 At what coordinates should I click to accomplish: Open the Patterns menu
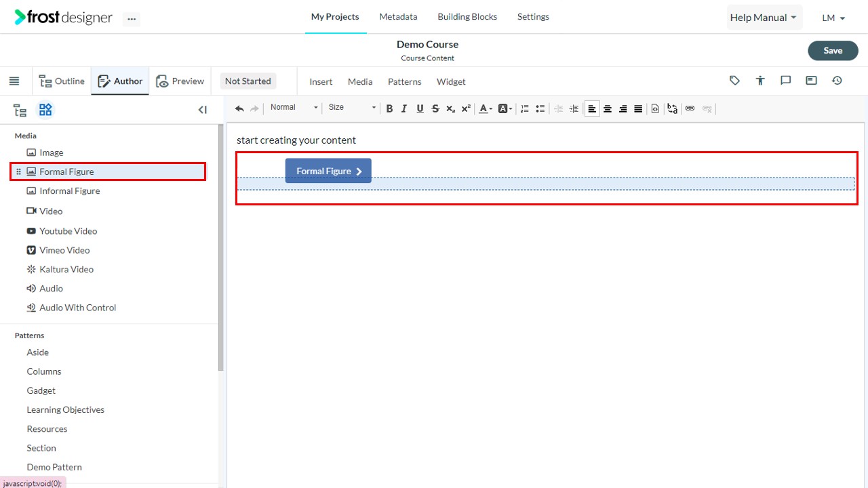coord(404,81)
